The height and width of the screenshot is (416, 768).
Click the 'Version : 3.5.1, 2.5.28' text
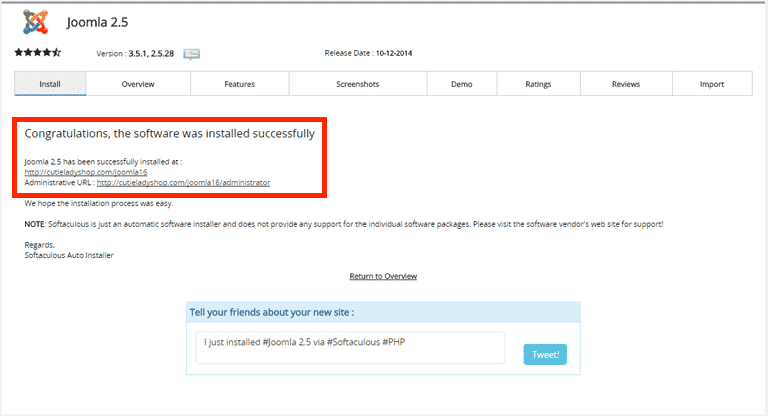pos(135,53)
